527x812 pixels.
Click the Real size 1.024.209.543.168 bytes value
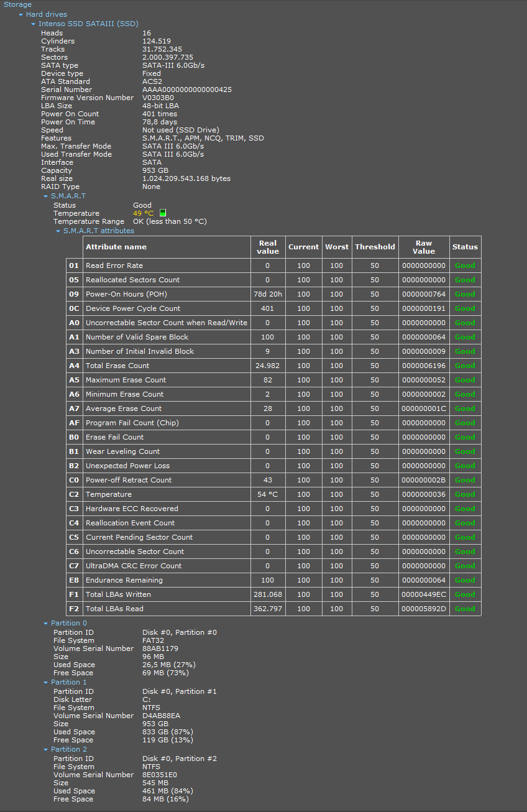(186, 178)
